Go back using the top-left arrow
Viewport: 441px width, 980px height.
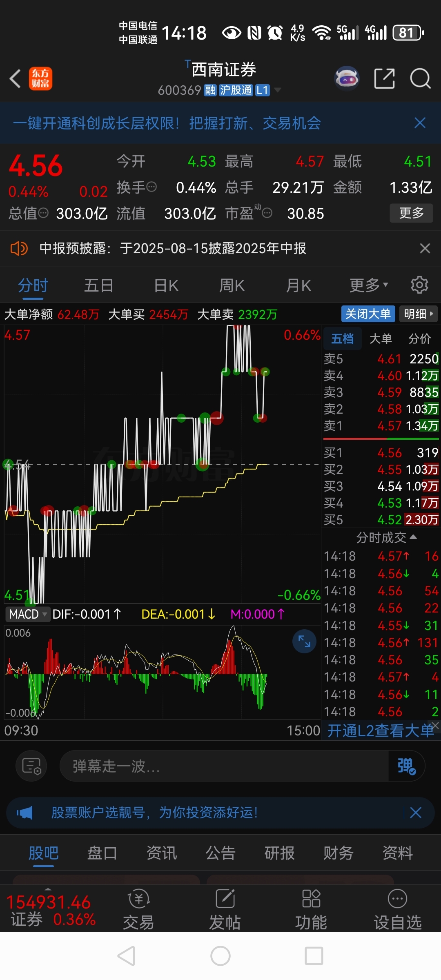tap(15, 78)
